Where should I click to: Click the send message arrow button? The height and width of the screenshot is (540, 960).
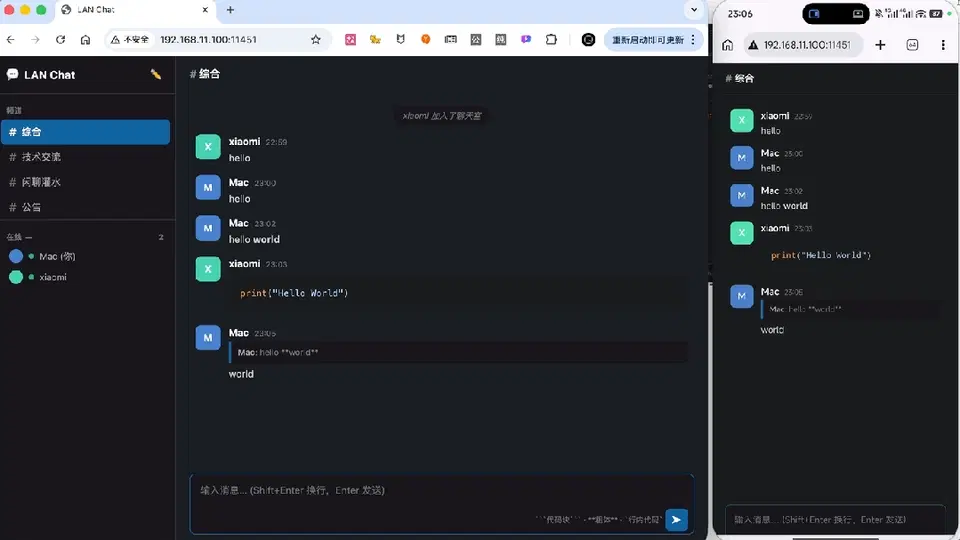677,520
